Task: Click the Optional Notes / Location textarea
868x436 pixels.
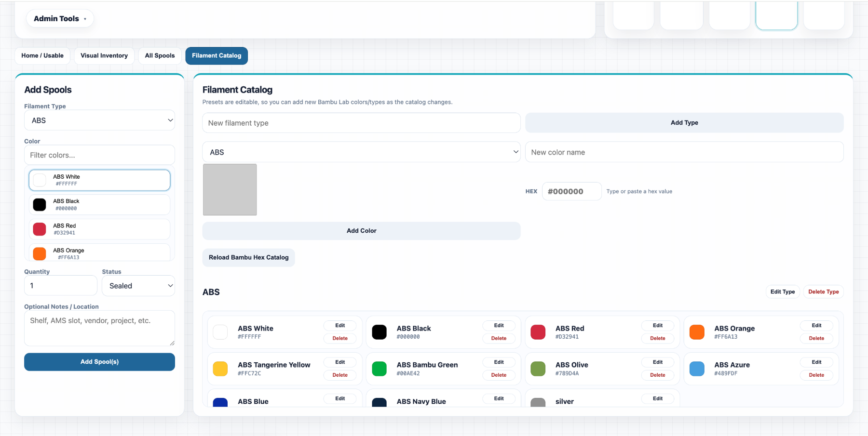Action: 99,328
